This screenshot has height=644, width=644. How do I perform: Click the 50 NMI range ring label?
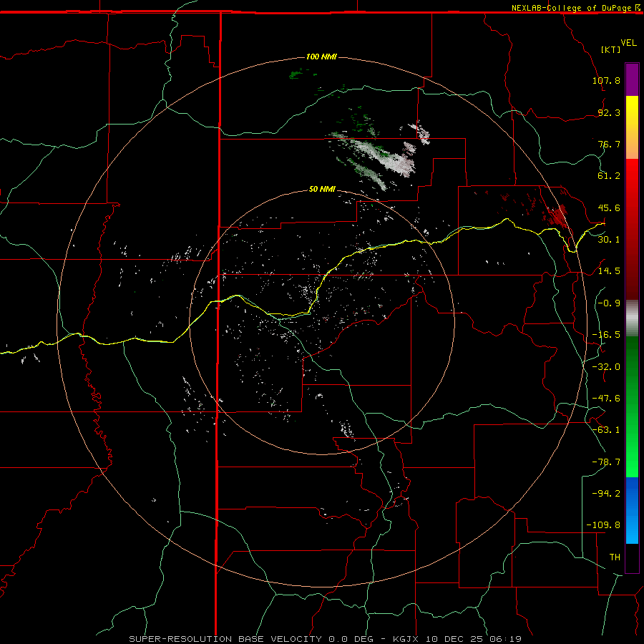(322, 190)
